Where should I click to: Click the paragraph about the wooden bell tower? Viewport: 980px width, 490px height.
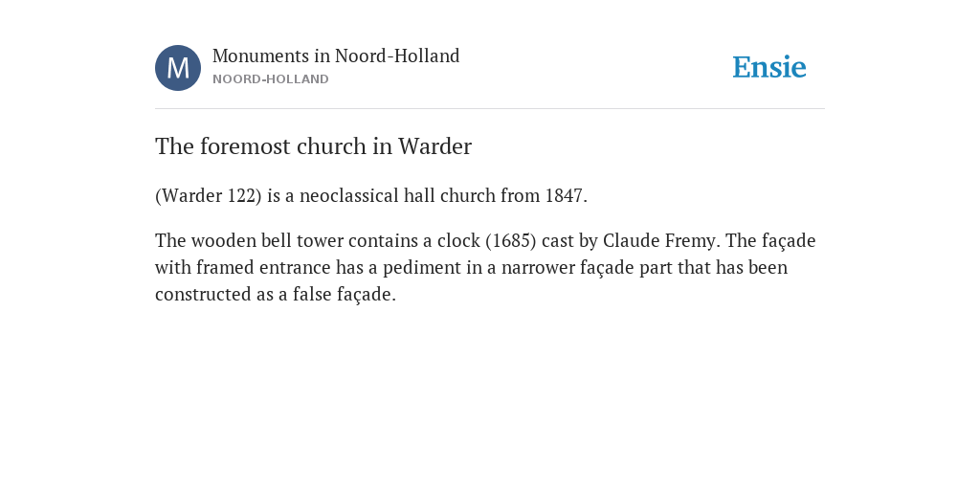485,267
